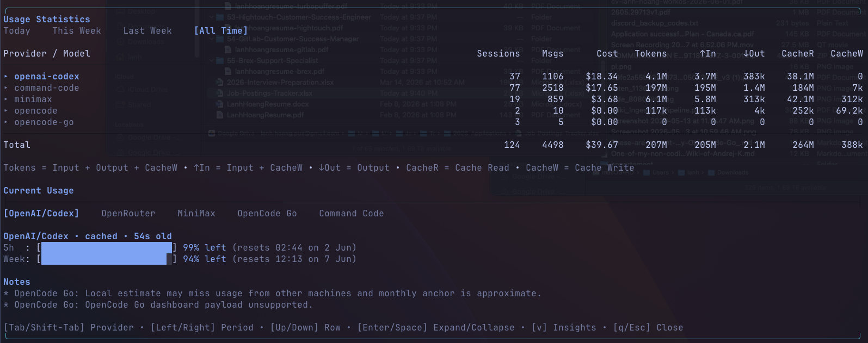Select lanhhoangresume-gitlab.pdf in background Finder
The image size is (868, 343).
281,49
